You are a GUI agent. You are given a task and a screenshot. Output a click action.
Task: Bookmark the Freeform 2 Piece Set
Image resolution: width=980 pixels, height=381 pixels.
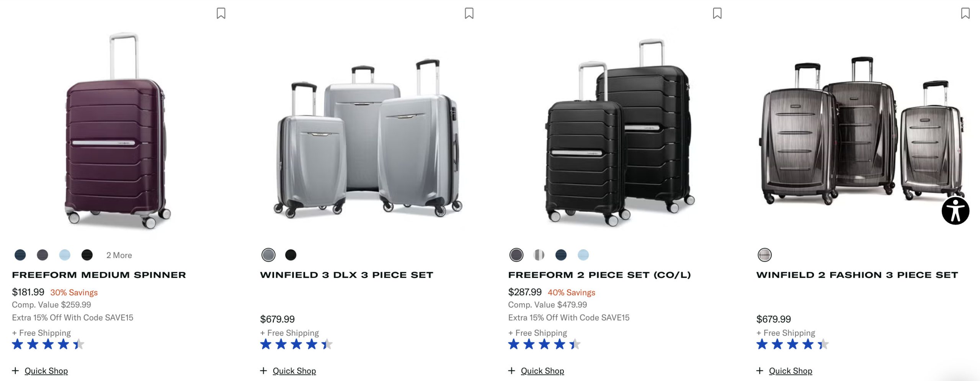coord(717,13)
